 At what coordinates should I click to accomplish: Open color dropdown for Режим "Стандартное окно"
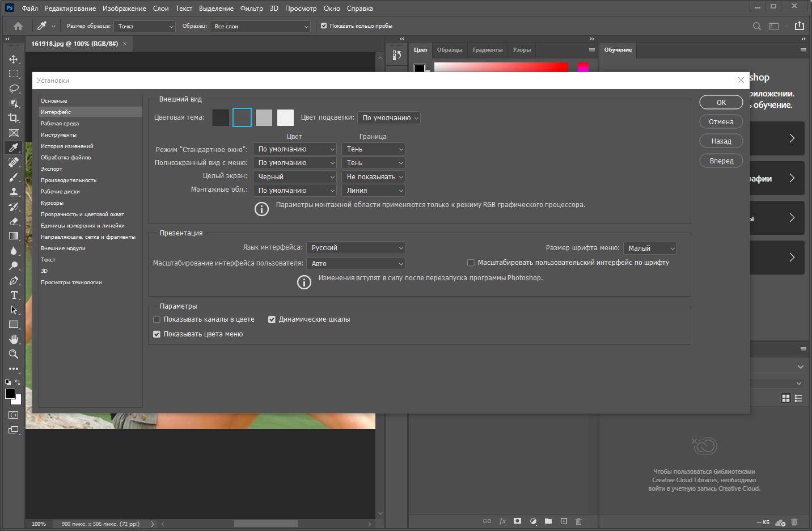coord(295,149)
